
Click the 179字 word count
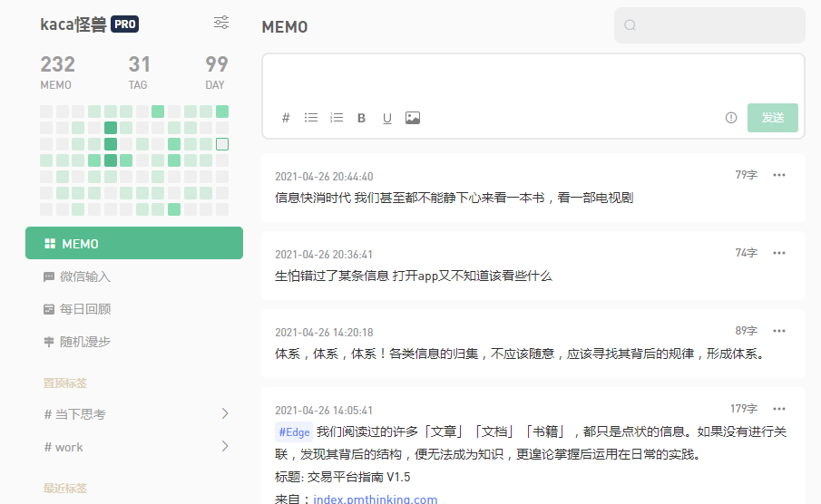click(x=744, y=408)
